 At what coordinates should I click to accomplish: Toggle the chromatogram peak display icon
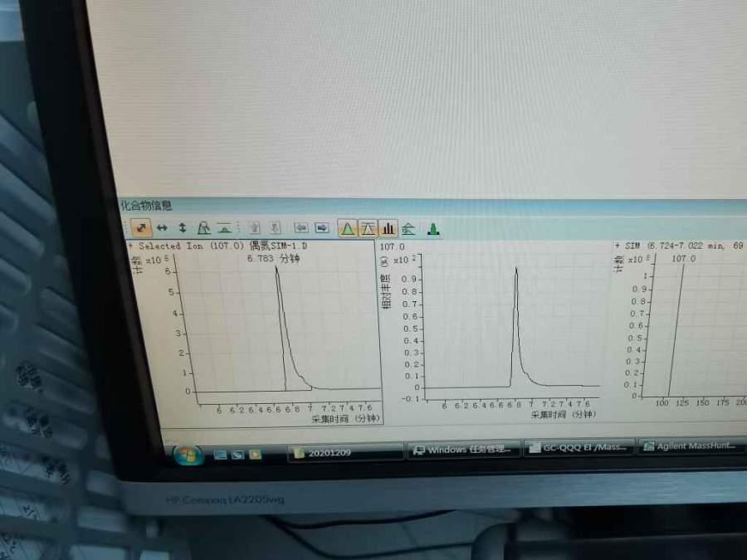coord(348,228)
